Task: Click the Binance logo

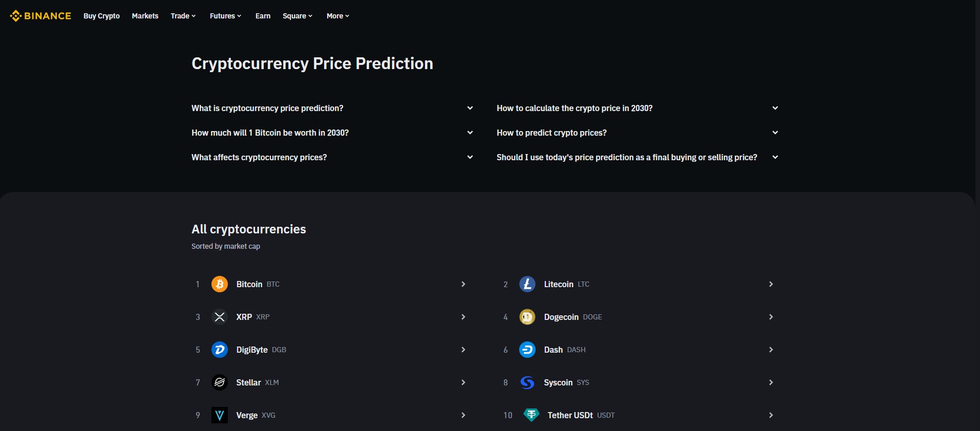Action: click(x=40, y=16)
